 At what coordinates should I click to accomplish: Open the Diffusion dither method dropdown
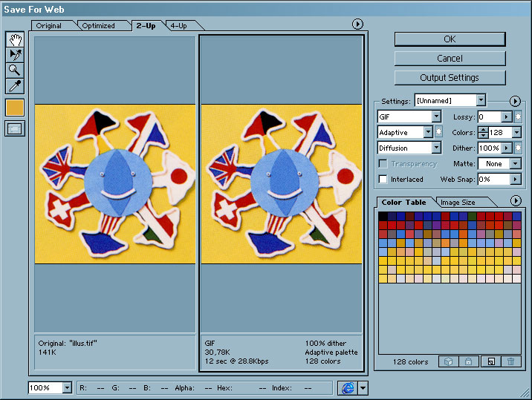coord(409,148)
